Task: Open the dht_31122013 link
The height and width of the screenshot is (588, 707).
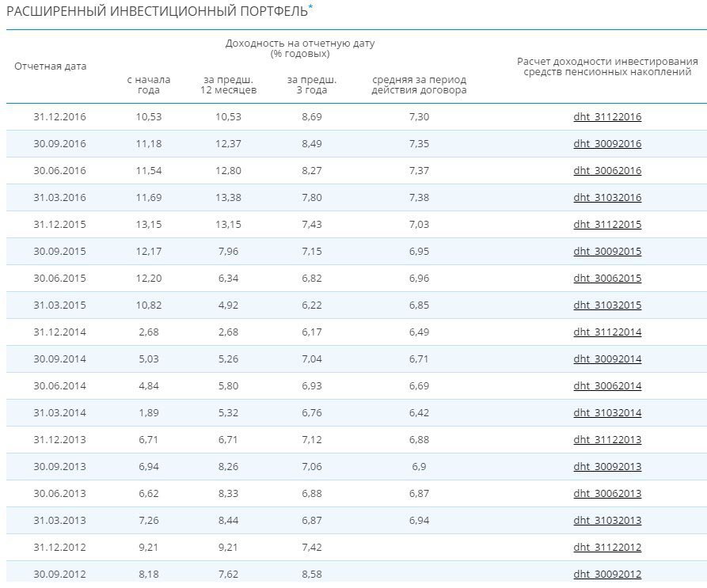Action: 607,440
